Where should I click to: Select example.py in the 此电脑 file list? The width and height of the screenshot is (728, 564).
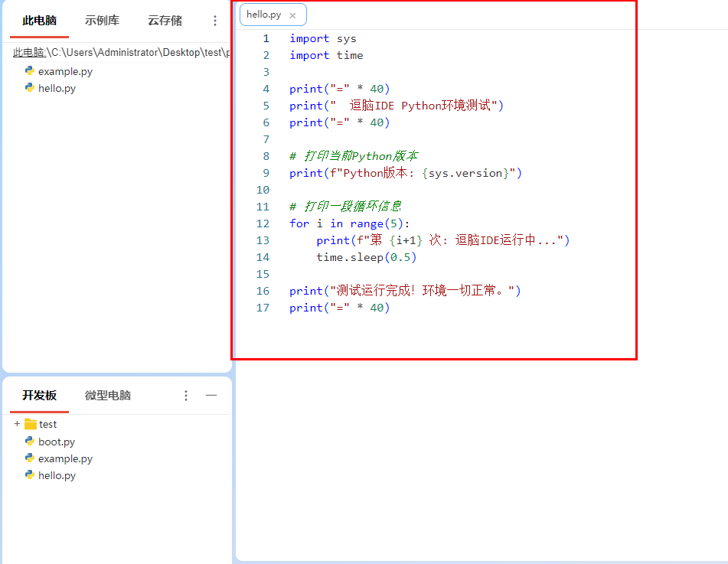(x=65, y=71)
